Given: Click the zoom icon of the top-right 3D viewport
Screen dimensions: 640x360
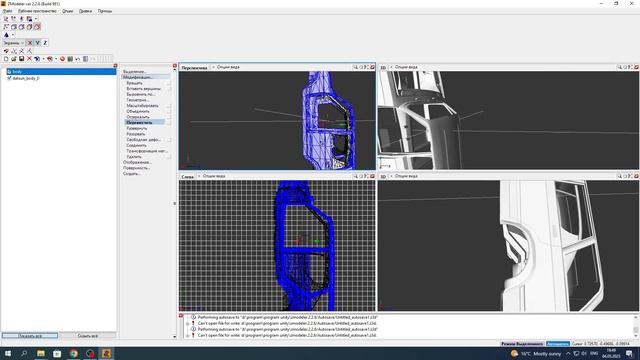Looking at the screenshot, I should click(x=619, y=67).
